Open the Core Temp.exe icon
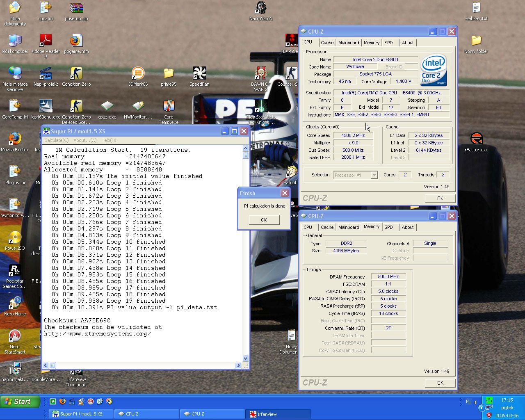The width and height of the screenshot is (525, 420). [x=169, y=107]
